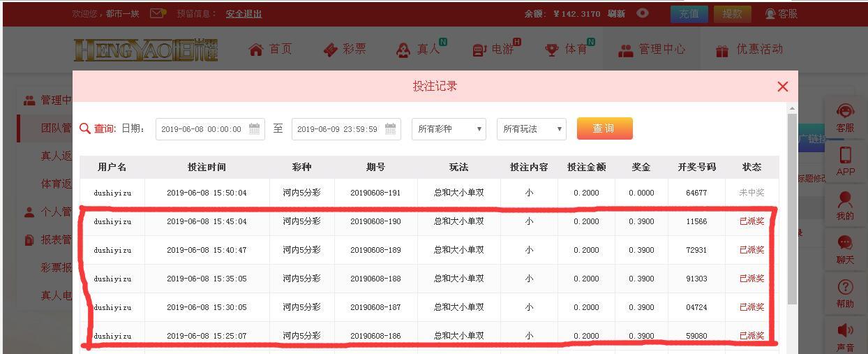Screen dimensions: 868x354
Task: Click the 提款 withdraw button
Action: click(x=733, y=14)
